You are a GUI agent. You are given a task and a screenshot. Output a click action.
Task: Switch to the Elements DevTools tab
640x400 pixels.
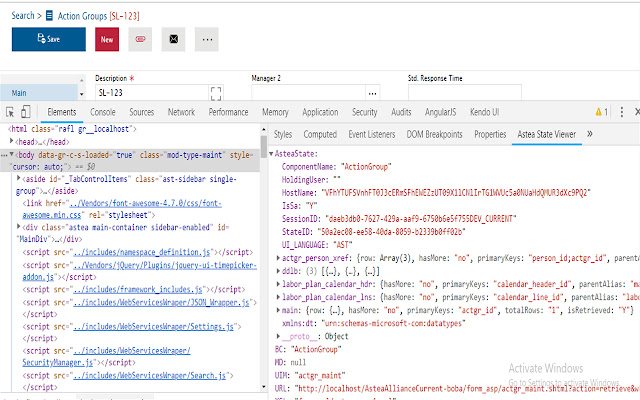[x=62, y=112]
